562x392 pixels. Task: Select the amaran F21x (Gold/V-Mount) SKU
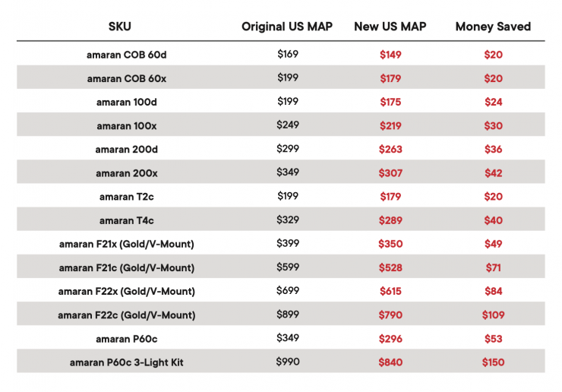[x=127, y=244]
